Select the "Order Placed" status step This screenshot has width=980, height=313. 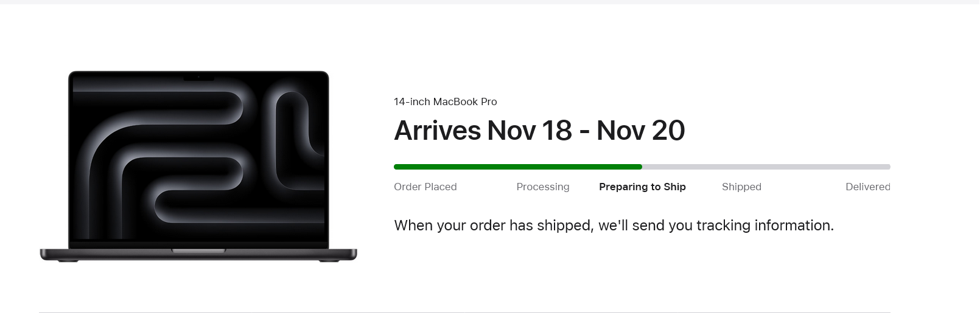(x=425, y=187)
